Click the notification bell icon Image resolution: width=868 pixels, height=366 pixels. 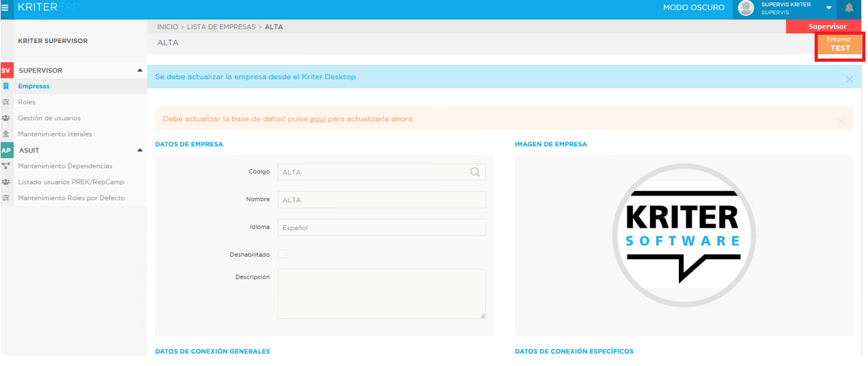click(x=849, y=8)
